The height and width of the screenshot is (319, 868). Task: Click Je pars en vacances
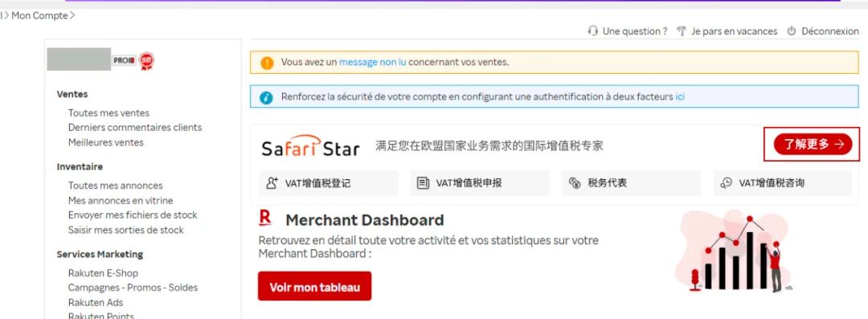click(x=734, y=31)
